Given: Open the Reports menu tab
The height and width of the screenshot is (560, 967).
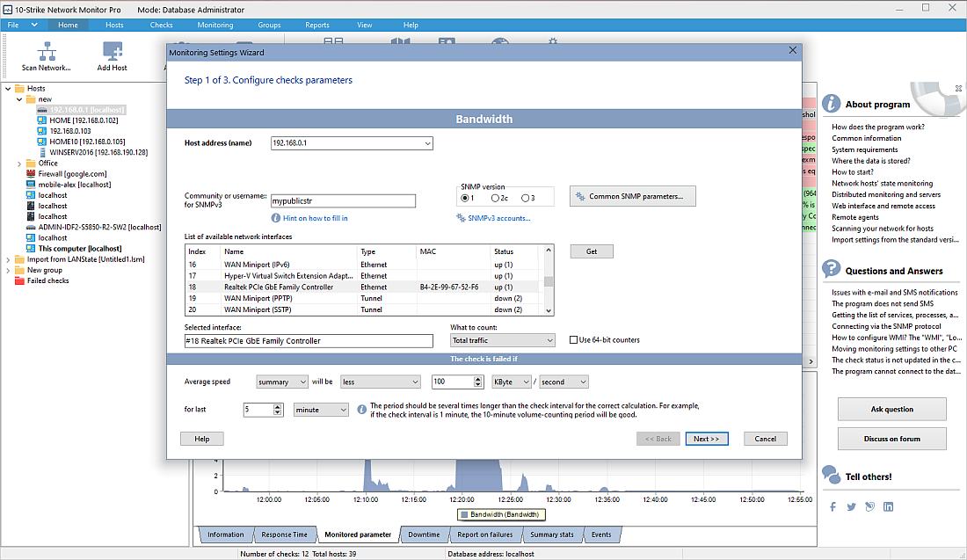Looking at the screenshot, I should (317, 25).
